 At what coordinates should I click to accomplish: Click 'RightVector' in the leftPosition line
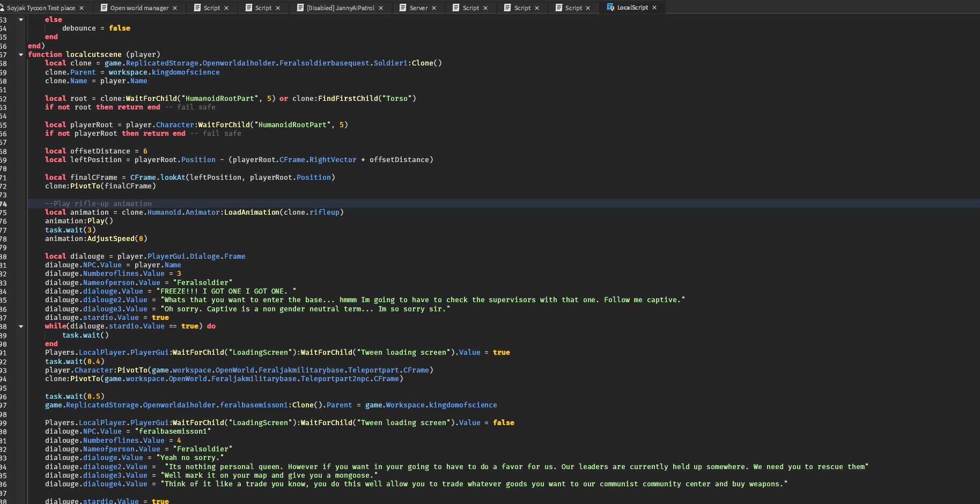(333, 159)
